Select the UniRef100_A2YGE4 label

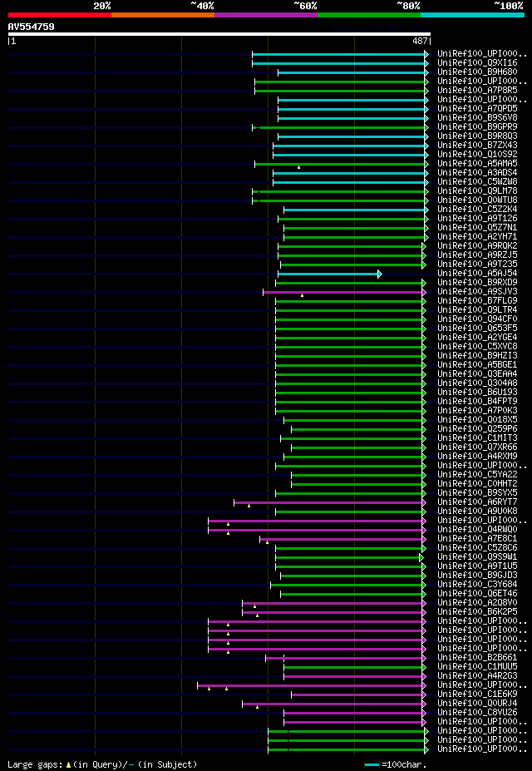click(477, 337)
